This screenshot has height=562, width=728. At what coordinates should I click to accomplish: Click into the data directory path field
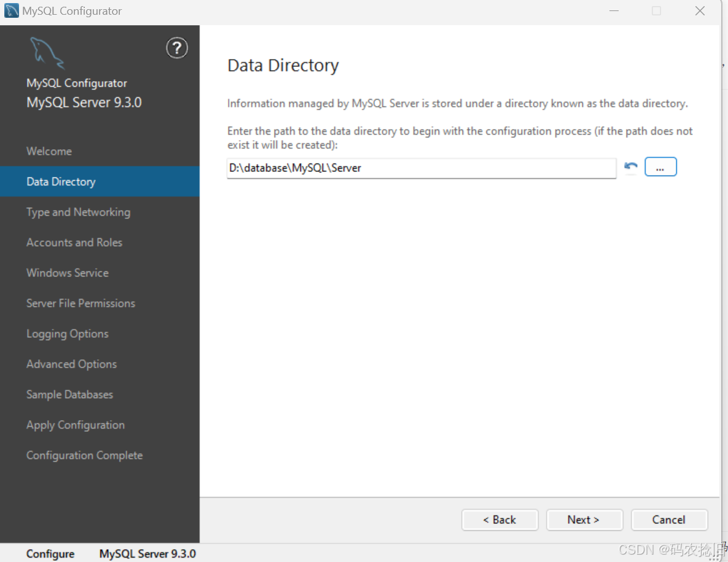421,168
